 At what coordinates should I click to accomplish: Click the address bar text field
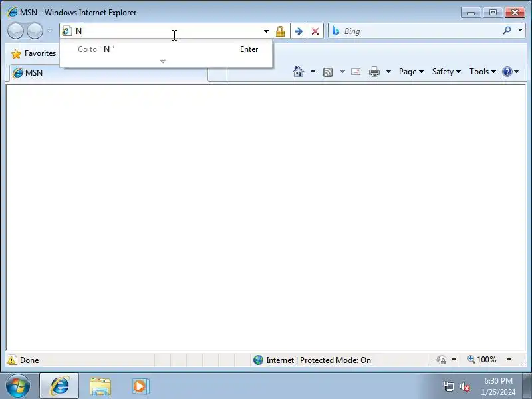click(x=166, y=31)
